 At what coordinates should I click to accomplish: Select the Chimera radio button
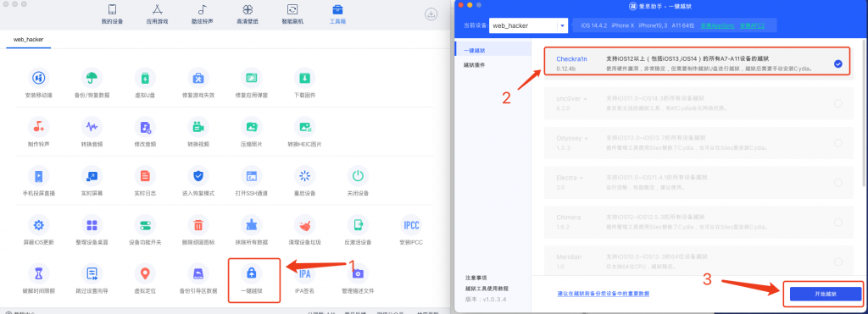[838, 222]
